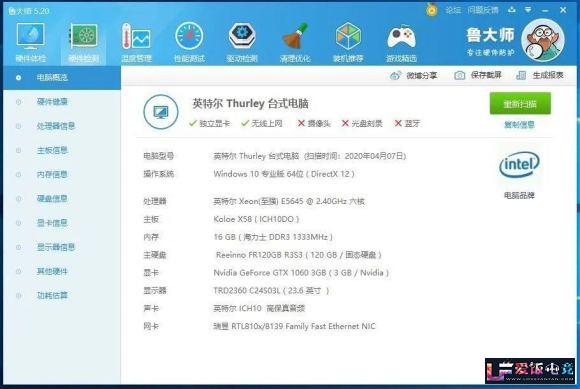
Task: Click the Koloe X58 motherboard value
Action: (x=256, y=219)
